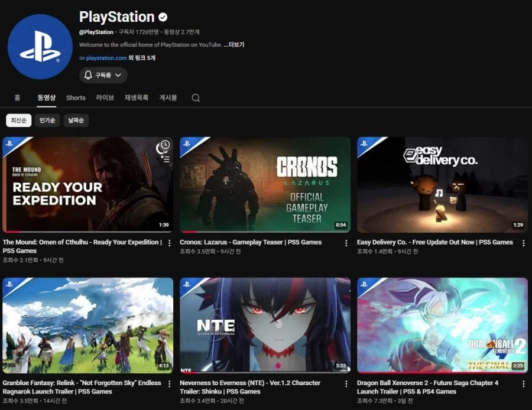The image size is (532, 410).
Task: Open the three-dot menu for Easy Delivery Co. video
Action: pyautogui.click(x=524, y=243)
